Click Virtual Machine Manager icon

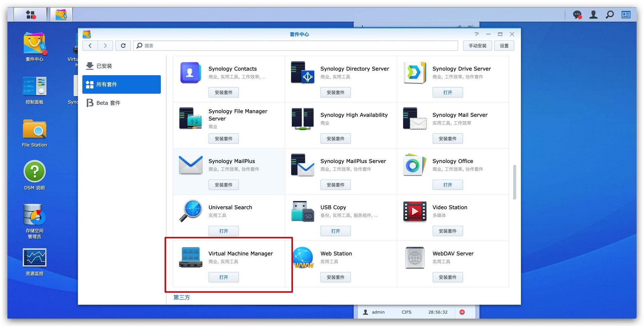click(191, 257)
